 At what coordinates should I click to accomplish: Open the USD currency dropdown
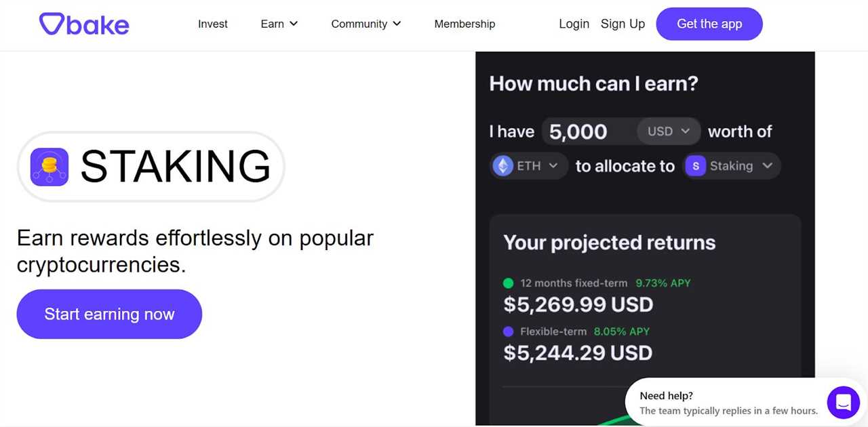[669, 131]
